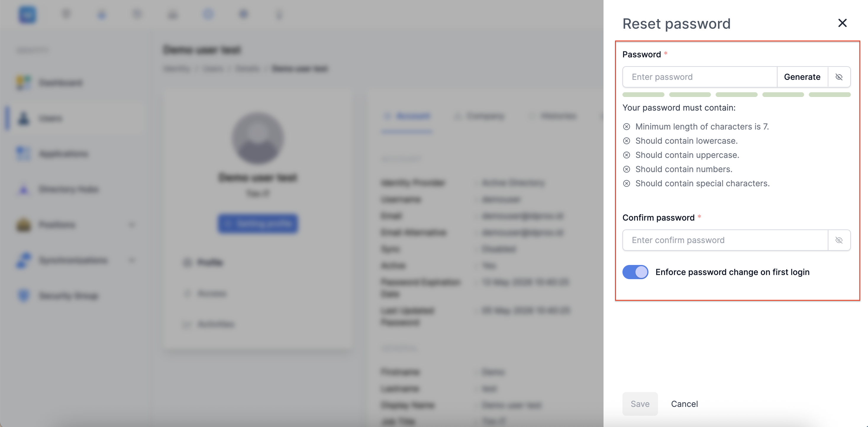
Task: Disable Enforce password change on first login
Action: (635, 272)
